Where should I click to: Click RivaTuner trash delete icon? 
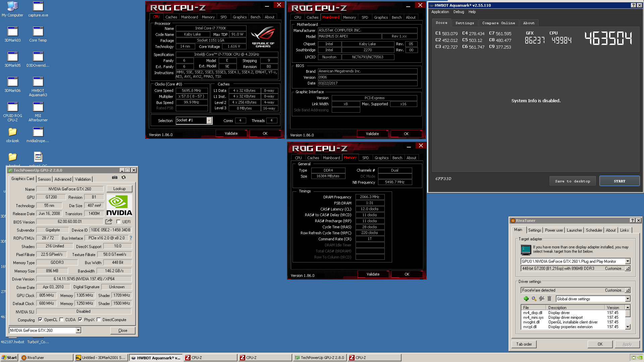point(549,299)
